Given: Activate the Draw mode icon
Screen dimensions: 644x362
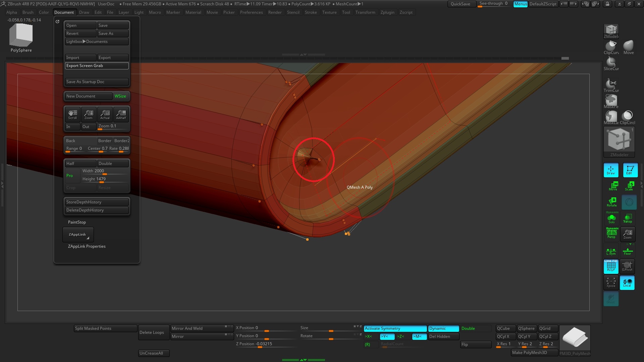Looking at the screenshot, I should click(x=611, y=170).
